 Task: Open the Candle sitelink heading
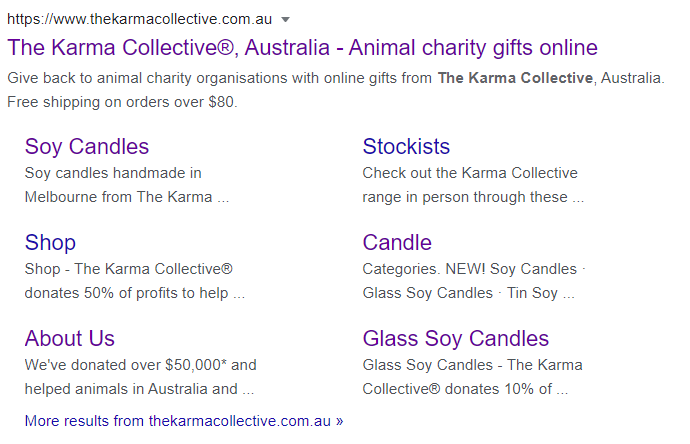397,243
